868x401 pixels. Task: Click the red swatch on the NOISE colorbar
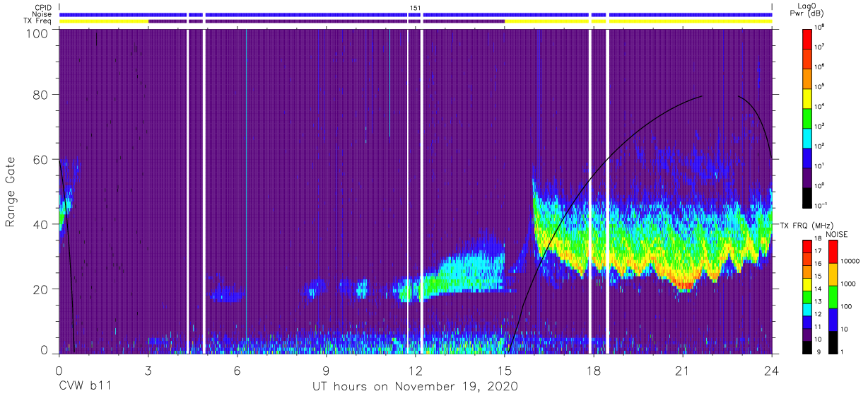(833, 252)
